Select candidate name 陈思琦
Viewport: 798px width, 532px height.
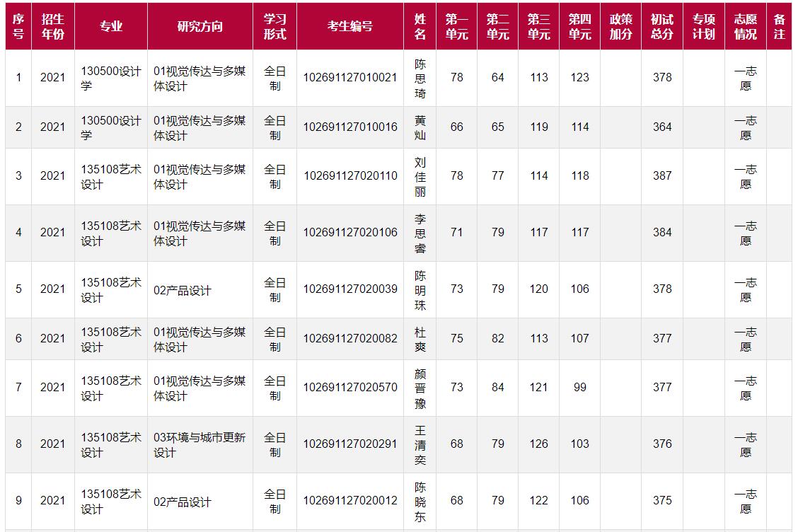pos(420,78)
